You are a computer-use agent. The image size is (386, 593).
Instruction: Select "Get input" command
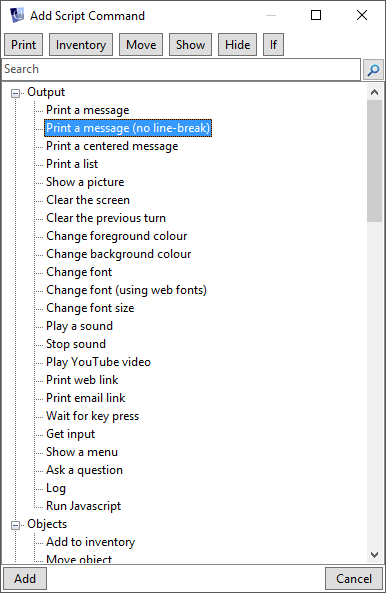70,434
